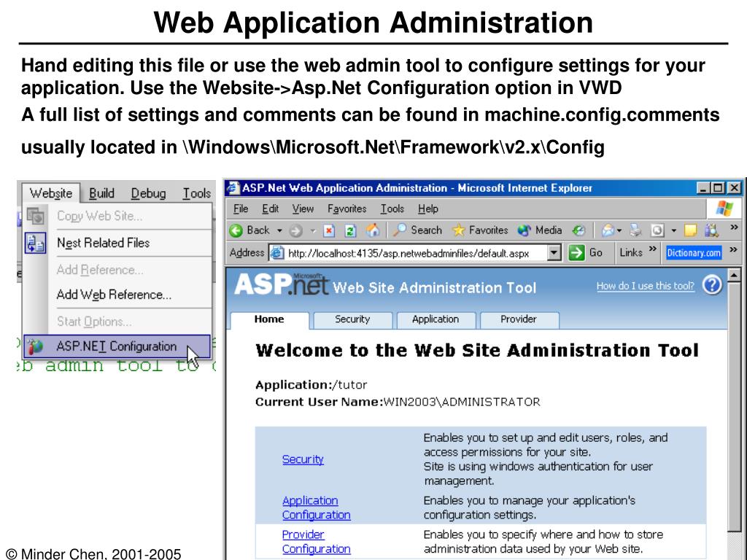The image size is (747, 560).
Task: Click the Address bar URL field
Action: [414, 253]
